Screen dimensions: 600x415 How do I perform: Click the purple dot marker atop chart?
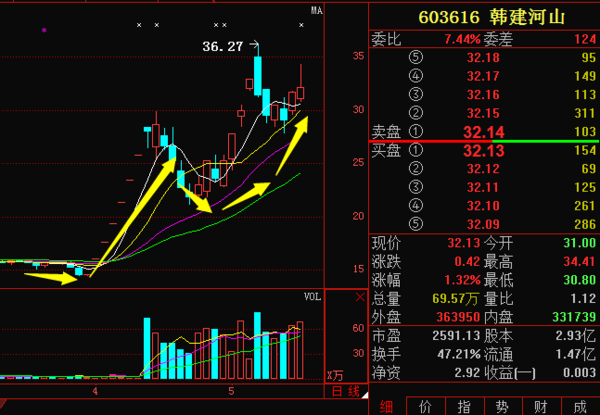(44, 30)
